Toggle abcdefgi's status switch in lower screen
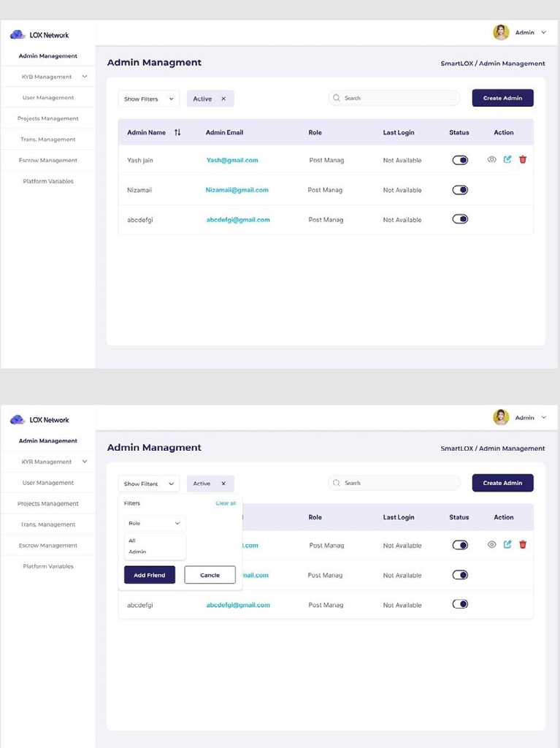The height and width of the screenshot is (748, 560). pyautogui.click(x=460, y=604)
